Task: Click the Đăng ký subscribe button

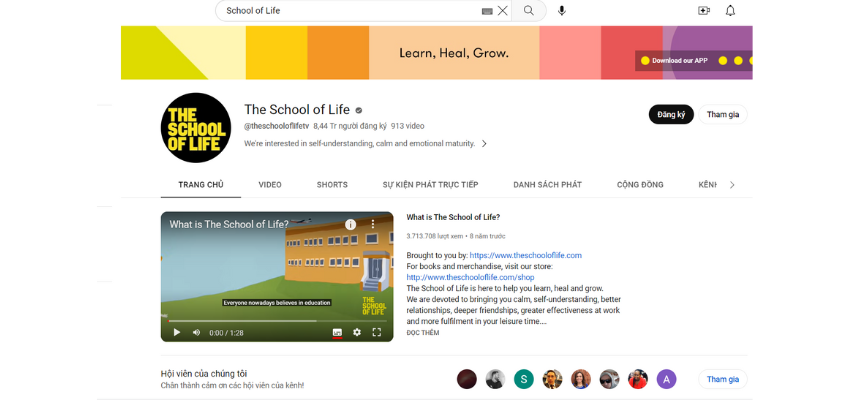Action: pyautogui.click(x=671, y=114)
